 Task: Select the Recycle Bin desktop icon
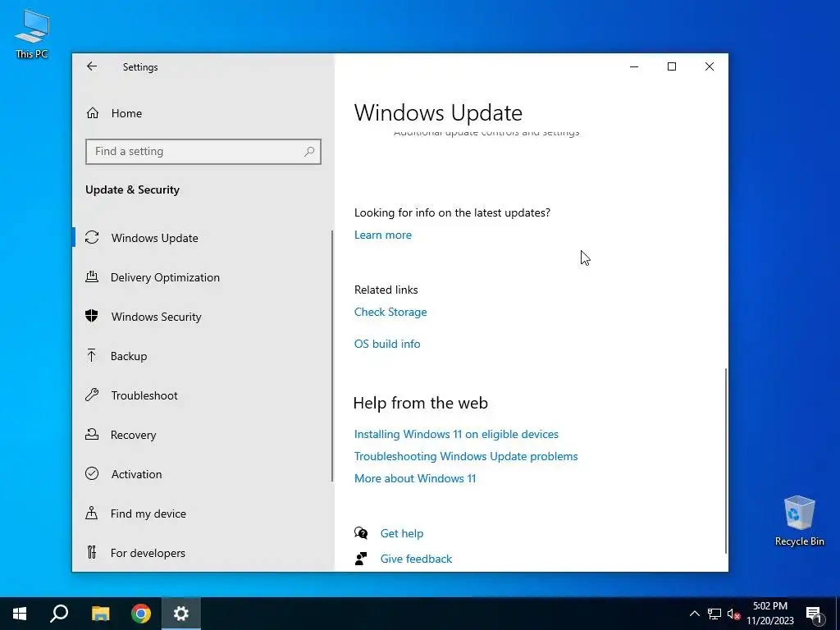[x=799, y=521]
